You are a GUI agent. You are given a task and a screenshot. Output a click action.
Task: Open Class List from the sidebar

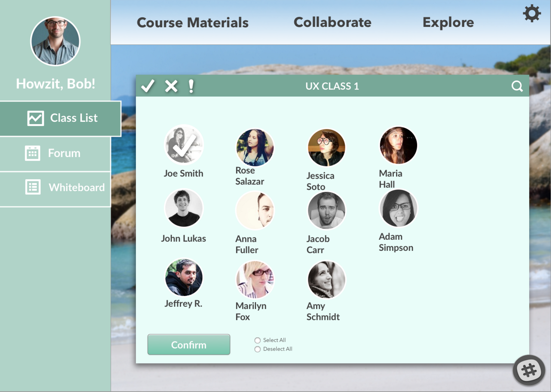coord(61,118)
